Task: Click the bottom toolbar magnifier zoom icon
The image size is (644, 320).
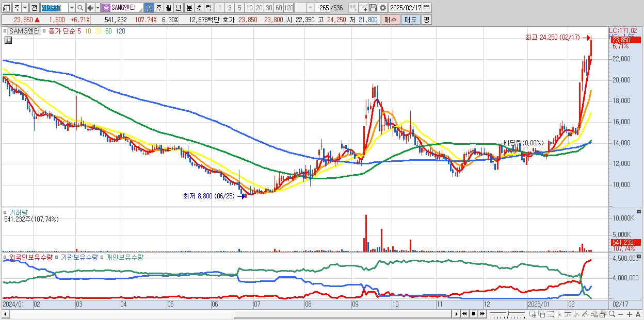Action: click(x=611, y=314)
